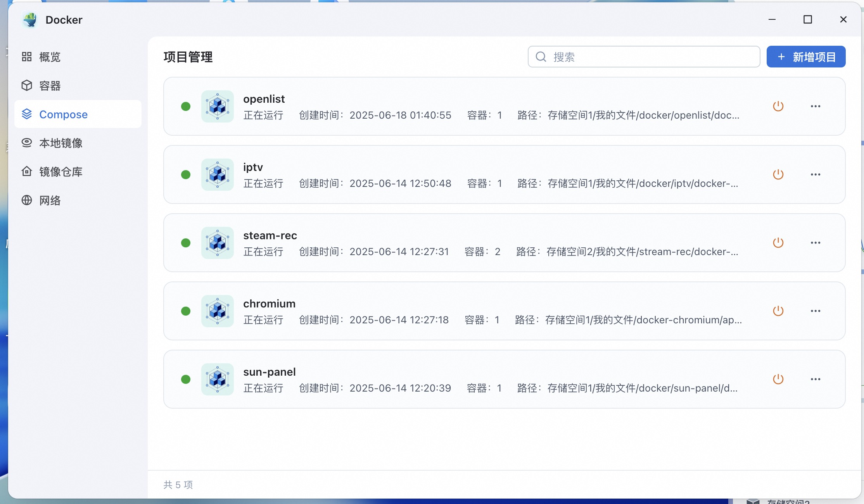Open 本地镜像 local images page
The image size is (864, 504).
60,143
